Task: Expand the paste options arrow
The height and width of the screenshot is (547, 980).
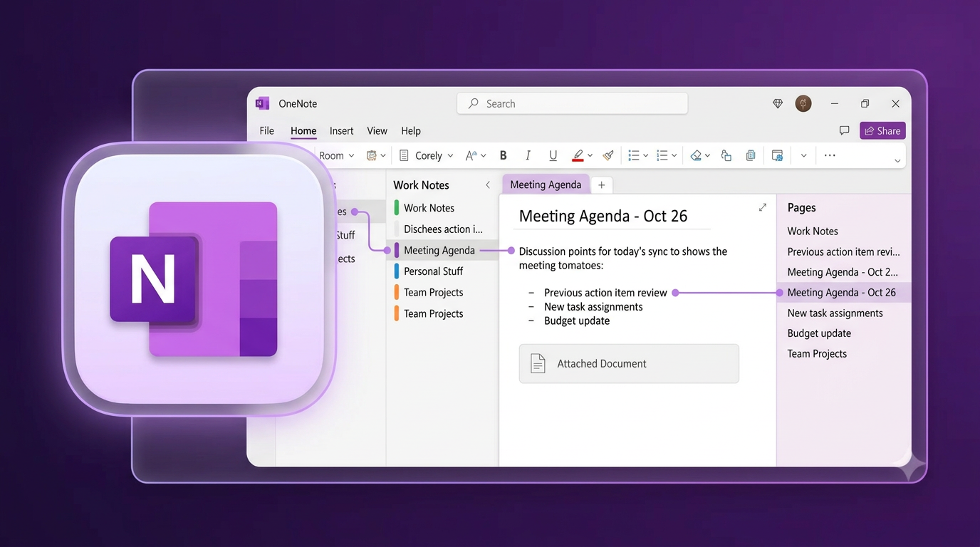Action: point(383,155)
